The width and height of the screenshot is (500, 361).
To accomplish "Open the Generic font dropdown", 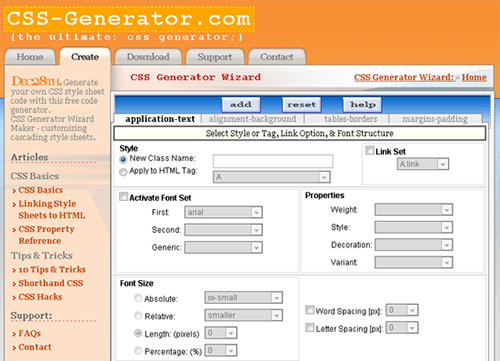I will [224, 247].
